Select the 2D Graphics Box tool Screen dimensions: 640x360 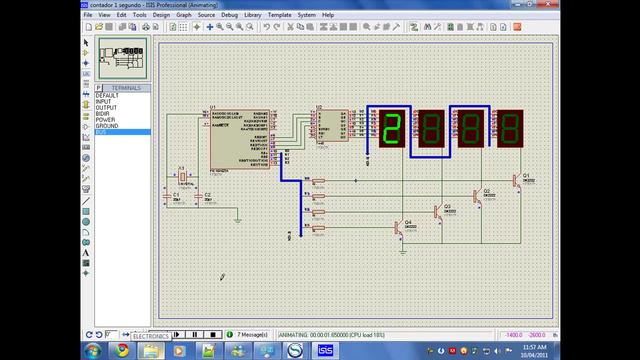pyautogui.click(x=86, y=211)
